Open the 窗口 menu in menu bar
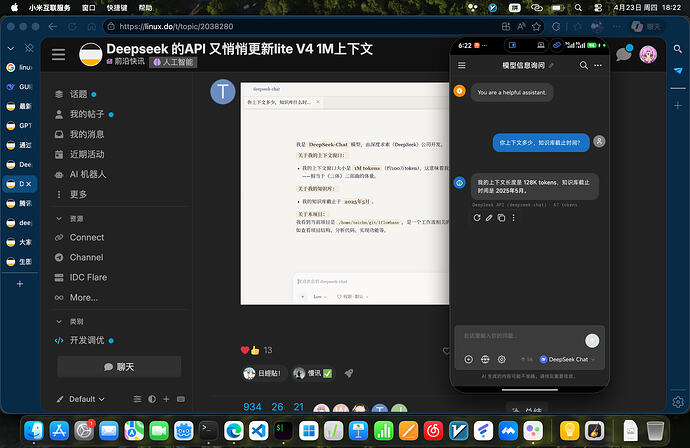Viewport: 690px width, 448px height. coord(88,7)
